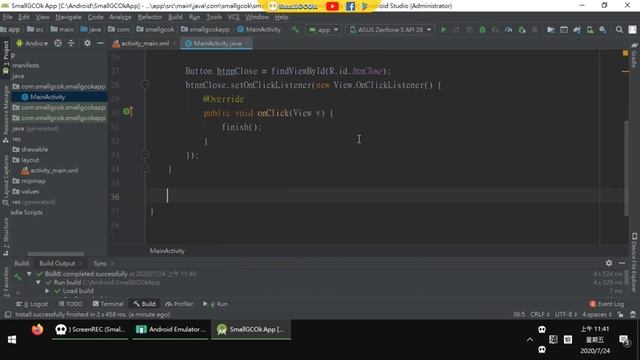The height and width of the screenshot is (360, 640).
Task: Open Project panel gear options
Action: click(x=87, y=43)
